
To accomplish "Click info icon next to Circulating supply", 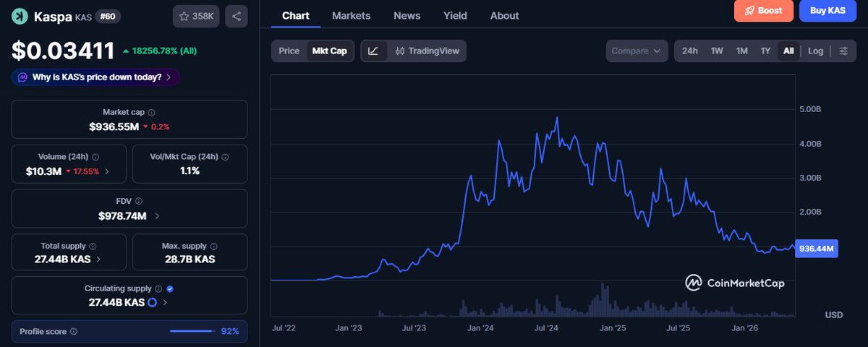I will pos(158,289).
